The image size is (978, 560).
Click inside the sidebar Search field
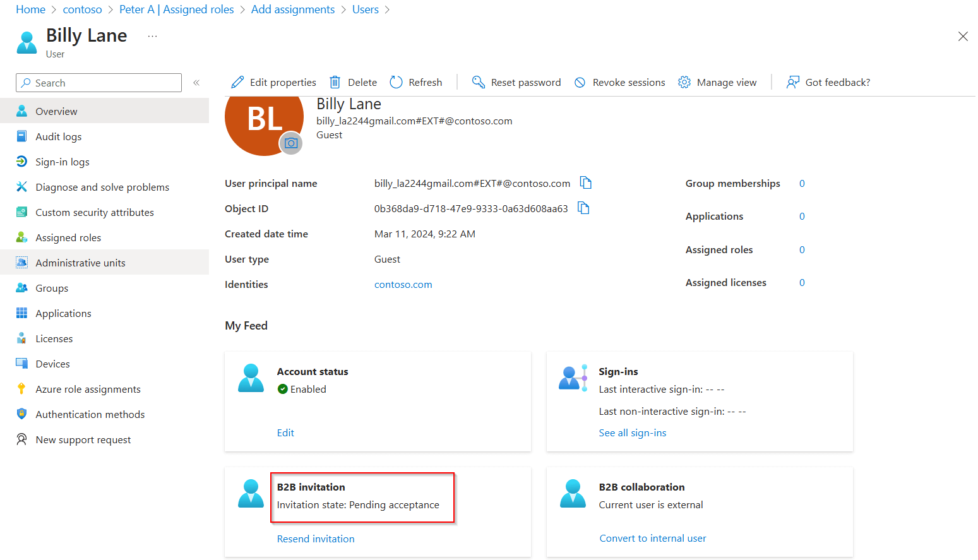98,83
